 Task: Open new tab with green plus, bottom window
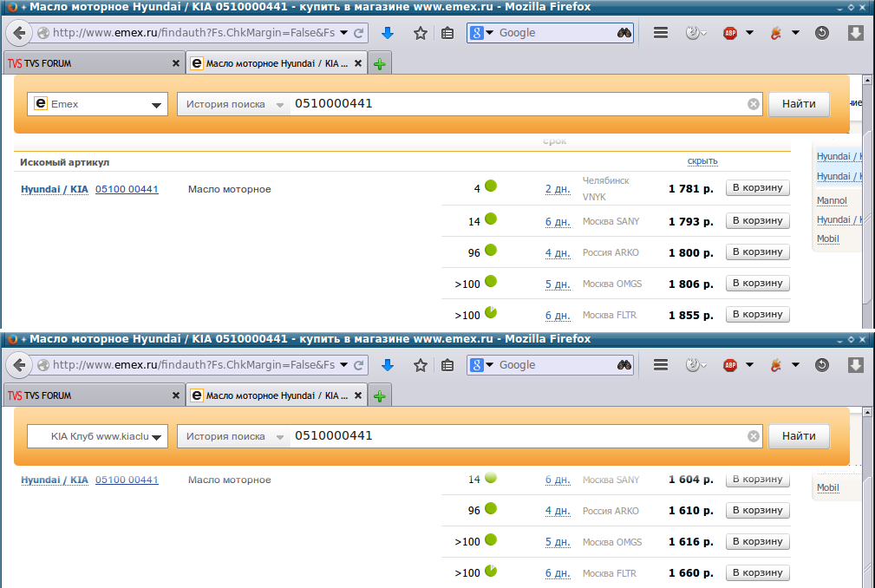(x=380, y=396)
